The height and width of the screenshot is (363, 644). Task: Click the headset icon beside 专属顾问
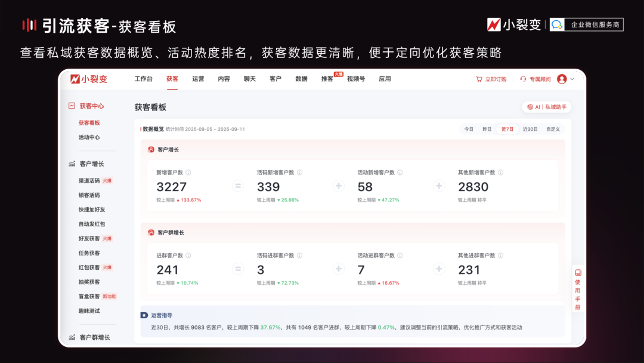coord(523,79)
